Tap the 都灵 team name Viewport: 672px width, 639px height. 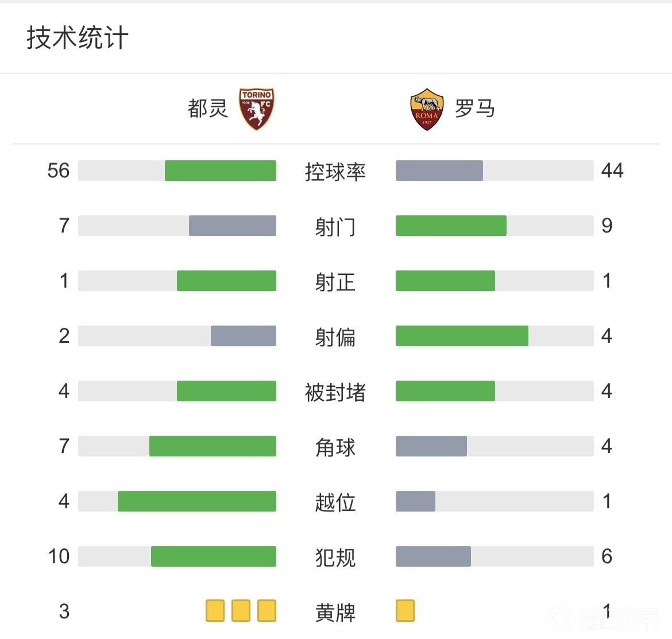[208, 109]
